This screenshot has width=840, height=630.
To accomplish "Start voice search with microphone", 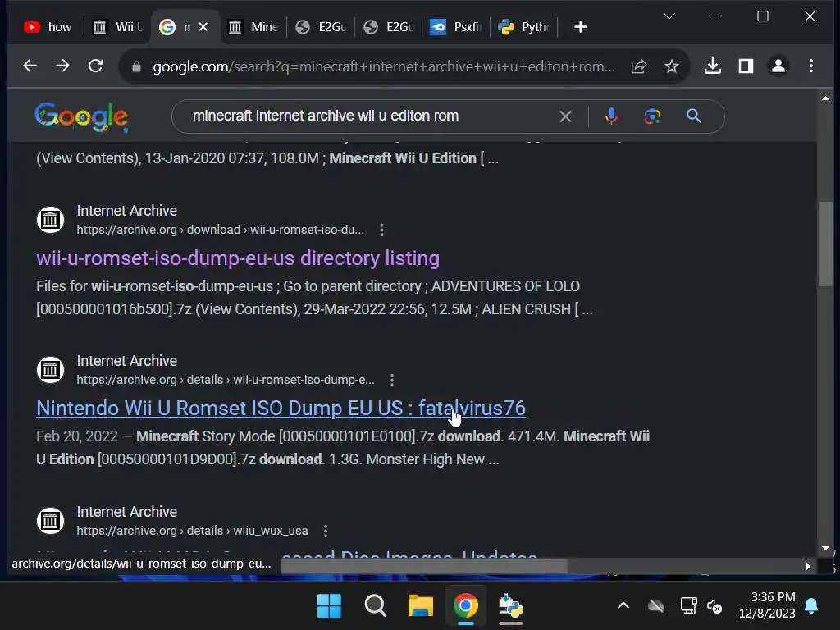I will pos(610,116).
